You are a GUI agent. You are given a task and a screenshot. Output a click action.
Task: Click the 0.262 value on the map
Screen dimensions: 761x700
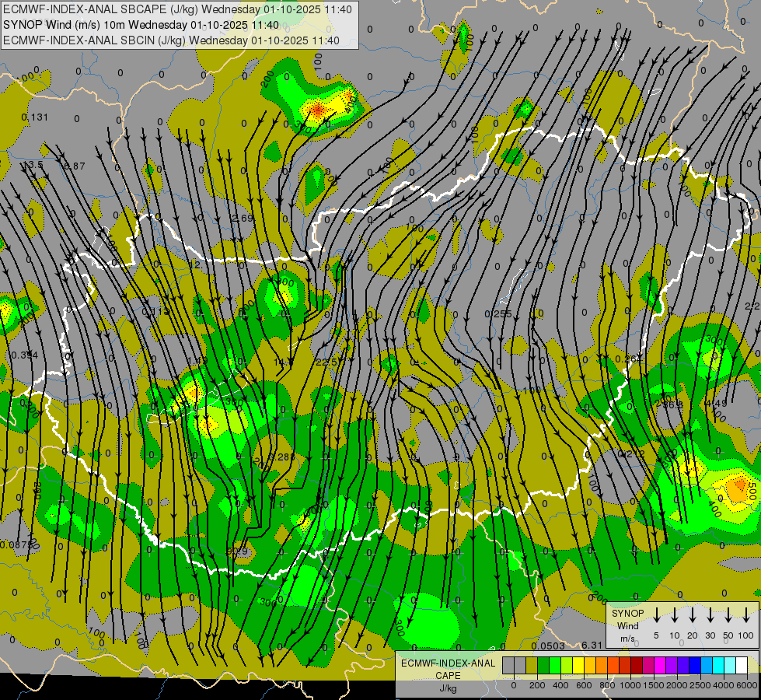point(629,359)
